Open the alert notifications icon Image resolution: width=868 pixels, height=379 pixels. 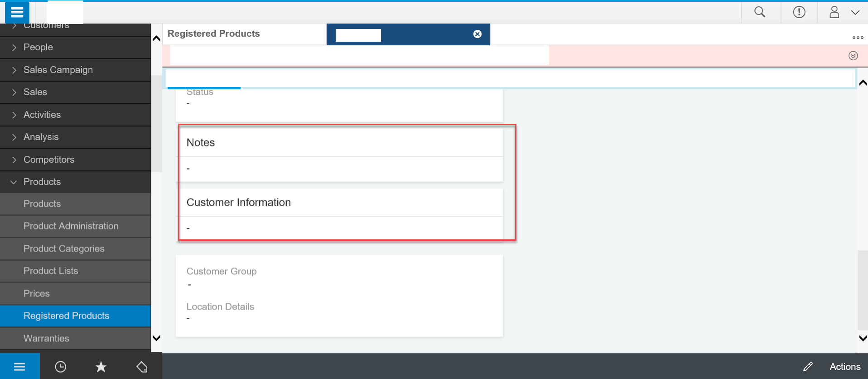click(799, 12)
